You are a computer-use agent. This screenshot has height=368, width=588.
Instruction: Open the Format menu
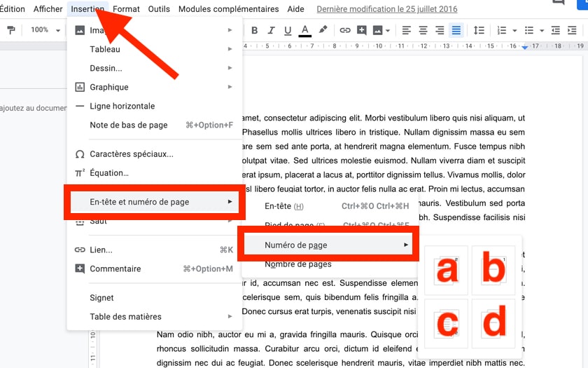pos(126,9)
